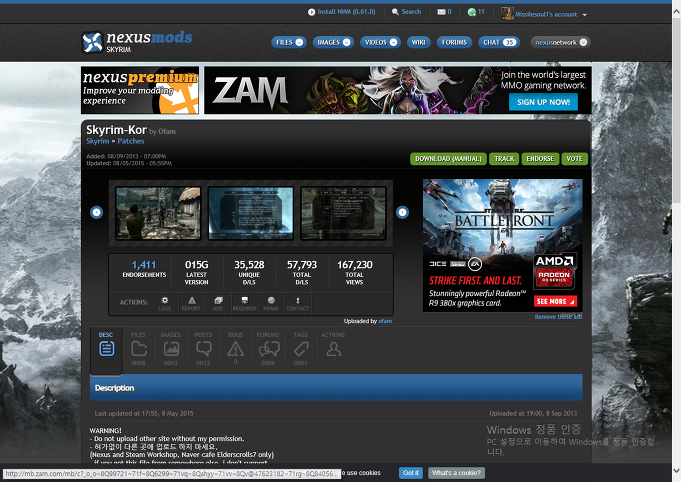The image size is (681, 482).
Task: Open the Skyrim breadcrumb link
Action: click(x=98, y=141)
